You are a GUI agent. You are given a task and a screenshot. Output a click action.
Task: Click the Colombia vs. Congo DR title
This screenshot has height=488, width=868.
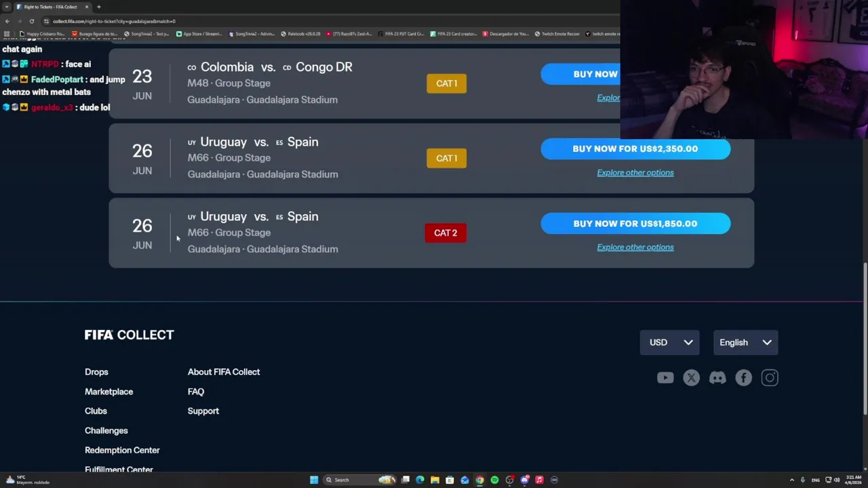[270, 67]
